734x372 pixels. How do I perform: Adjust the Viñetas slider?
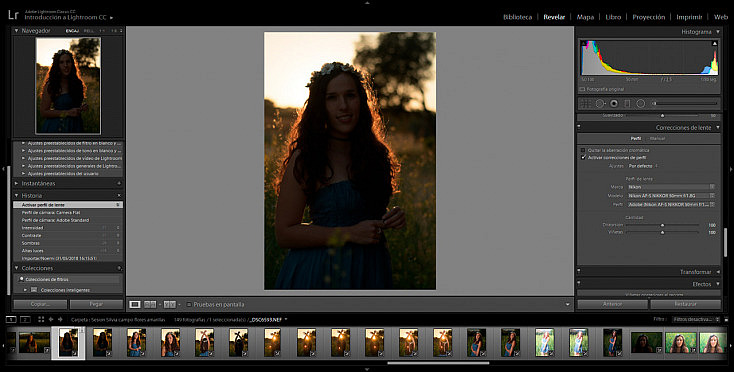662,232
